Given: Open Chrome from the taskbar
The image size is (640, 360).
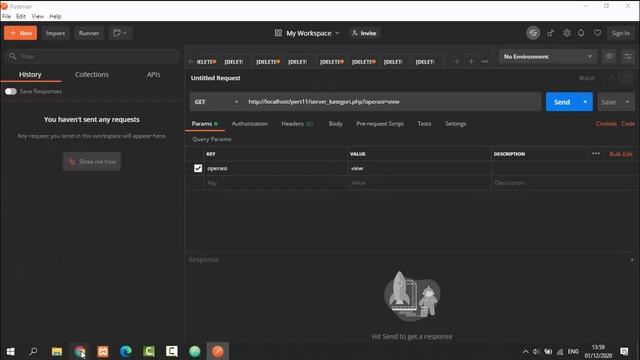Looking at the screenshot, I should tap(80, 351).
